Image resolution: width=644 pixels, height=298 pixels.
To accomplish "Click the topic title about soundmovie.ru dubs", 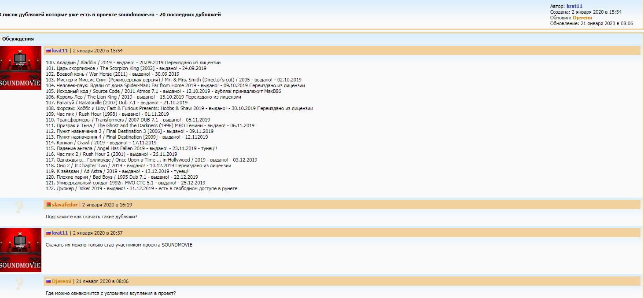I will (110, 15).
